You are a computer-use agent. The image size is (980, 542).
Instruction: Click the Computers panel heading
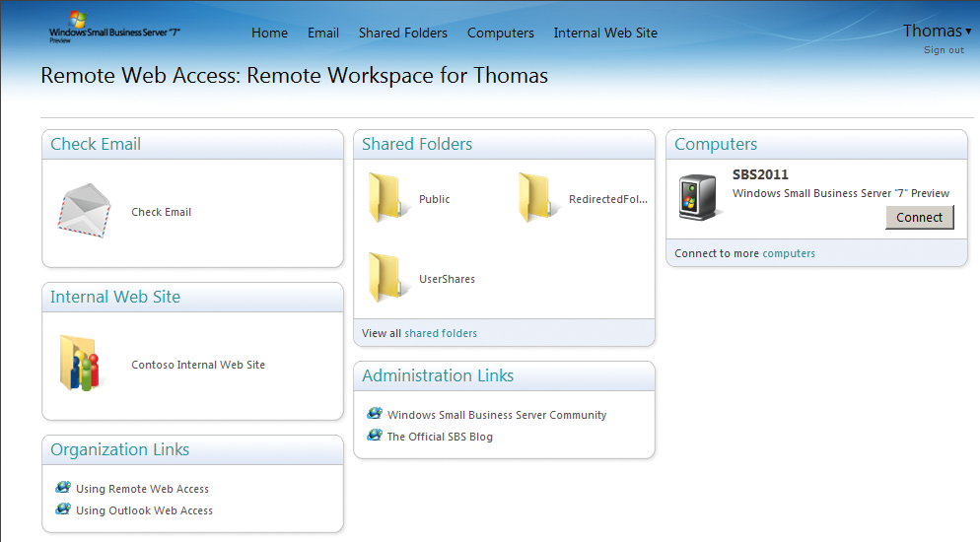click(716, 144)
